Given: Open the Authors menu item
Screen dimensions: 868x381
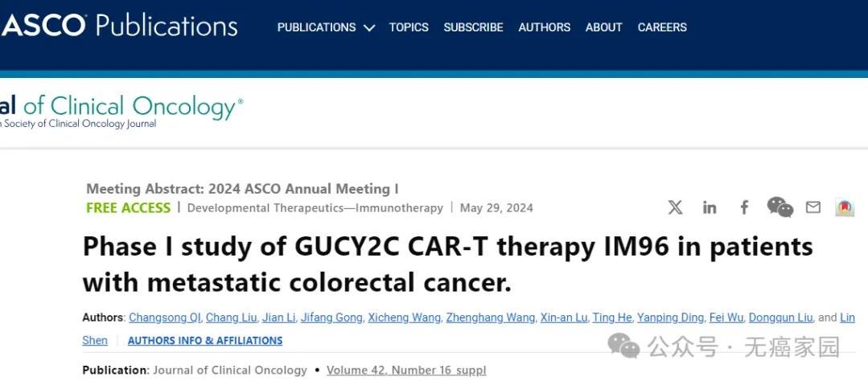Looking at the screenshot, I should click(x=544, y=27).
